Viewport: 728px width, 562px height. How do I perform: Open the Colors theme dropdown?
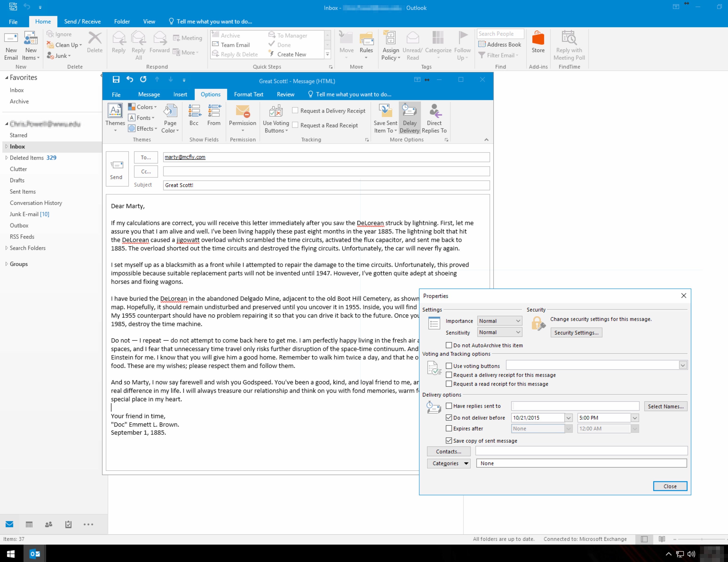(x=142, y=107)
